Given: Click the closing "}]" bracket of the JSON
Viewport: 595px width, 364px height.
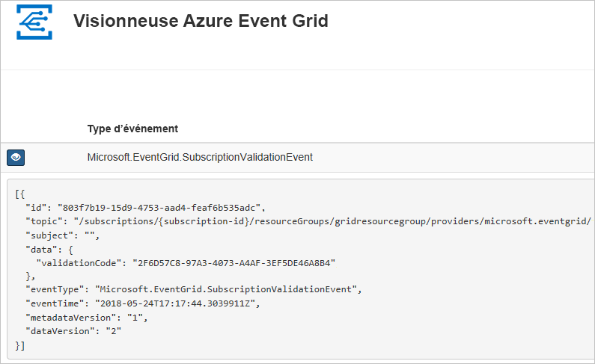Looking at the screenshot, I should 19,345.
